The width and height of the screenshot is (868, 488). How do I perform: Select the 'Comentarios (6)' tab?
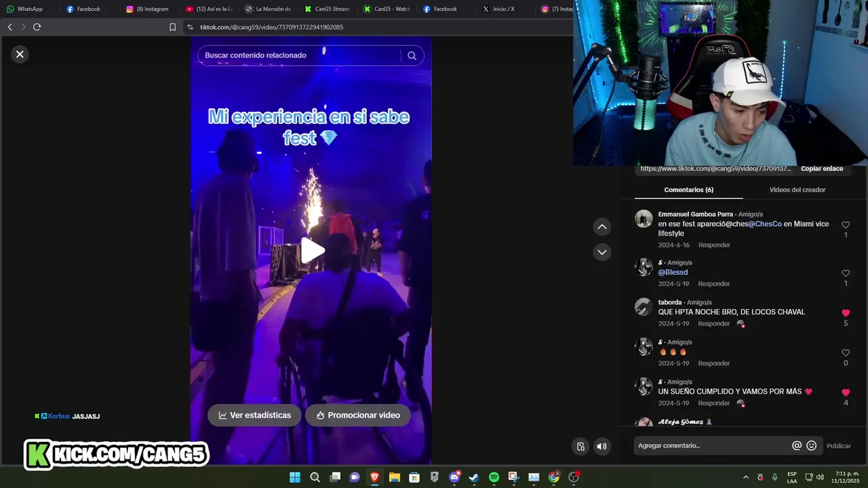pyautogui.click(x=688, y=190)
